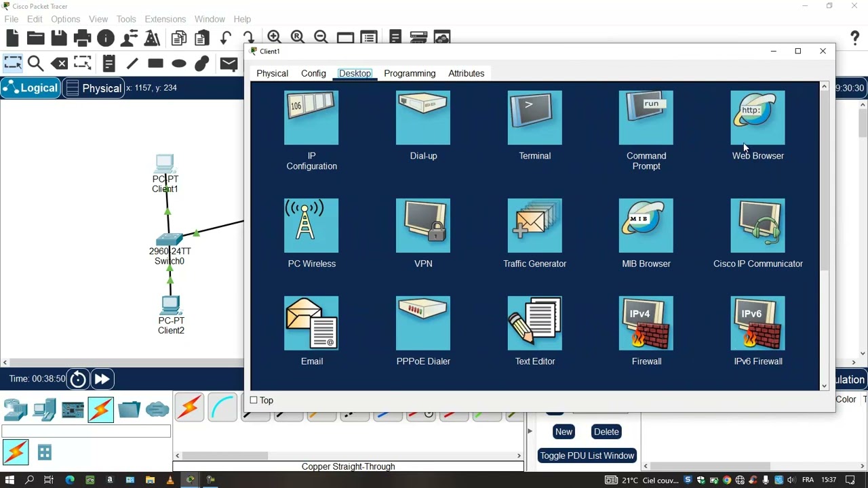This screenshot has height=488, width=868.
Task: Click the Network Information icon
Action: (x=106, y=38)
